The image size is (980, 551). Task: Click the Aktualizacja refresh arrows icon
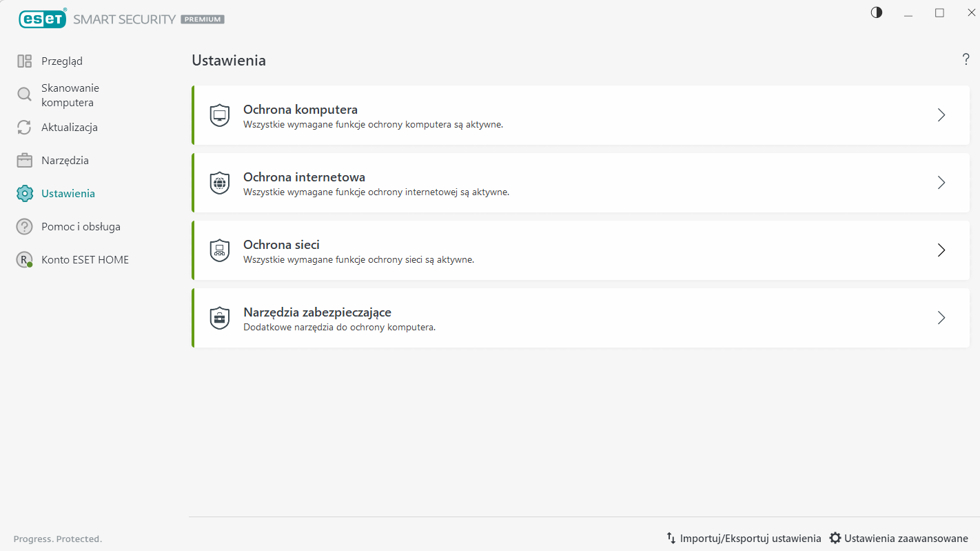[24, 128]
